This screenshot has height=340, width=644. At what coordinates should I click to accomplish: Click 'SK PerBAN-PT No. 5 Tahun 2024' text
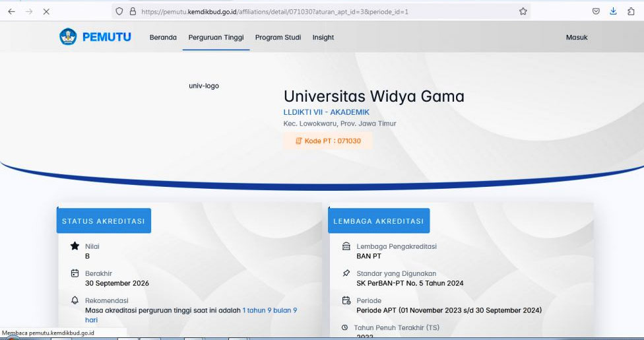[x=410, y=283]
